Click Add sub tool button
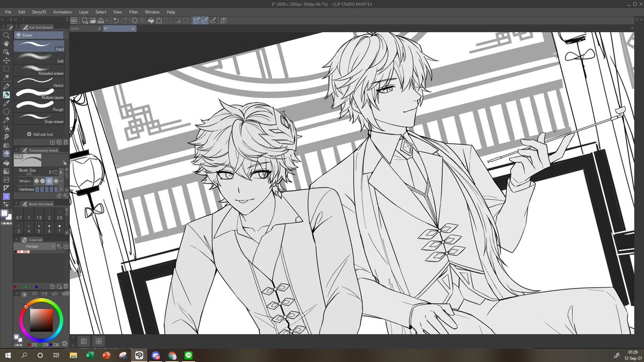This screenshot has width=644, height=362. [x=41, y=134]
